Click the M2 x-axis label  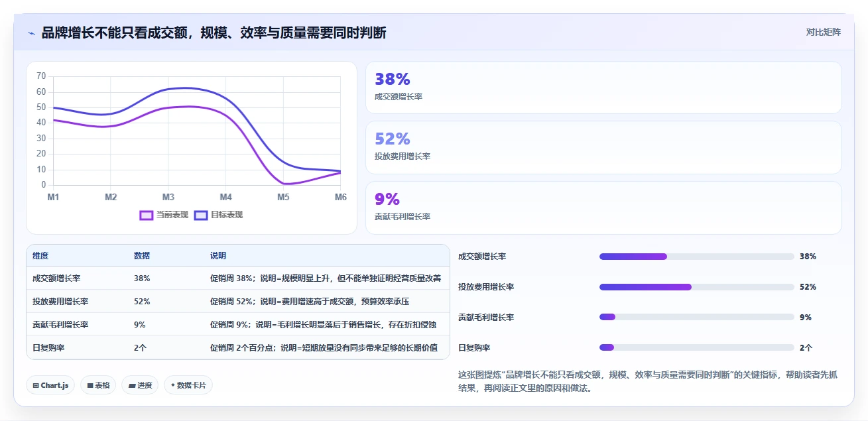point(111,197)
